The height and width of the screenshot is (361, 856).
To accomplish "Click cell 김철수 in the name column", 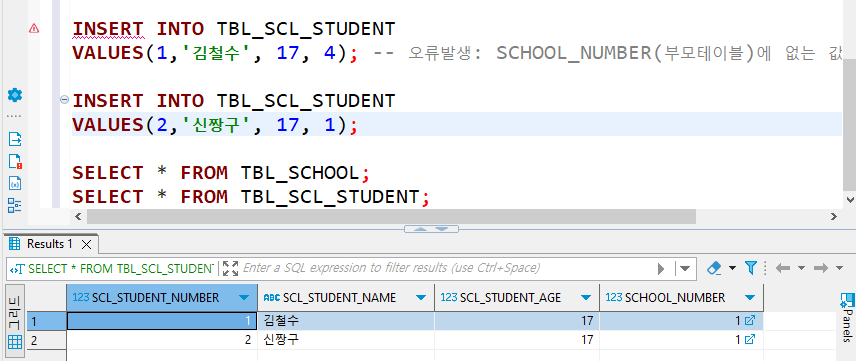I will (x=346, y=321).
